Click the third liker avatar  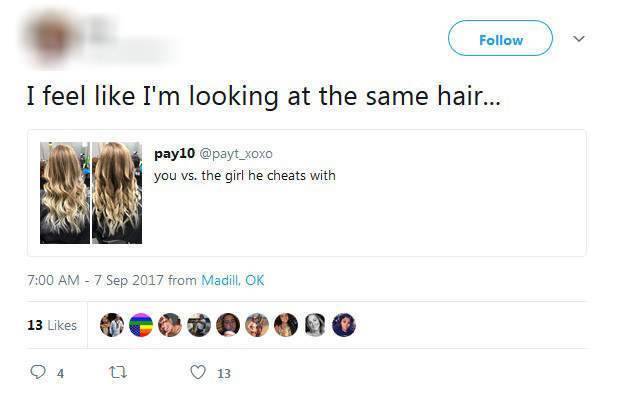click(x=170, y=325)
